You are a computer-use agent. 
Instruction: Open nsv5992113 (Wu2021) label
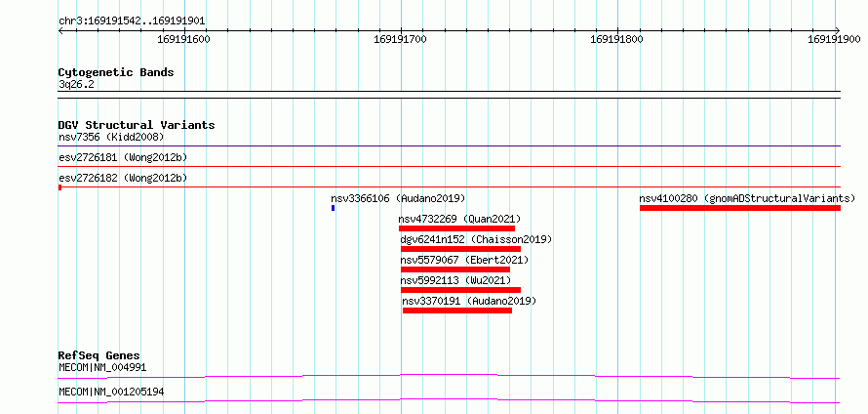coord(455,280)
